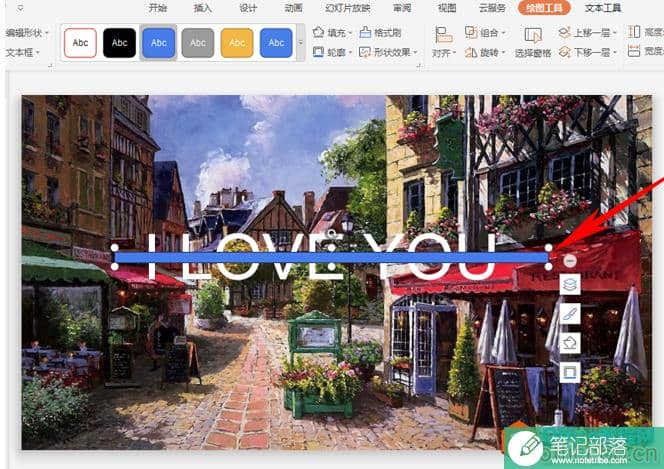Open the text box dialog launcher corner

coord(50,66)
